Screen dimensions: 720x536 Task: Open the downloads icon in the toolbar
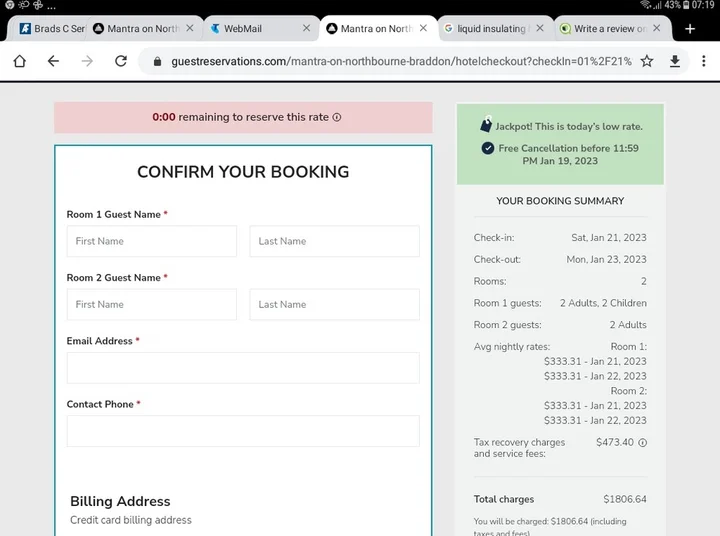[x=675, y=61]
